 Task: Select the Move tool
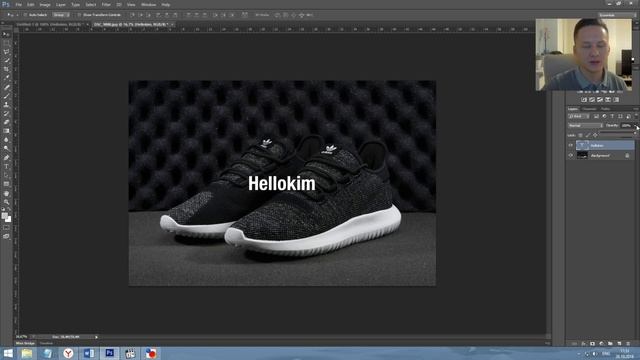click(x=6, y=35)
